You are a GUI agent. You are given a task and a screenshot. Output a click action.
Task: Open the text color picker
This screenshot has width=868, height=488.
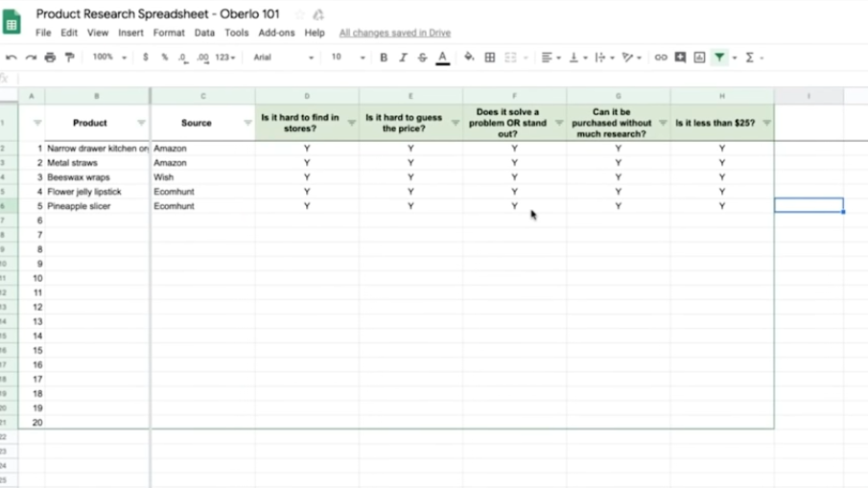442,58
